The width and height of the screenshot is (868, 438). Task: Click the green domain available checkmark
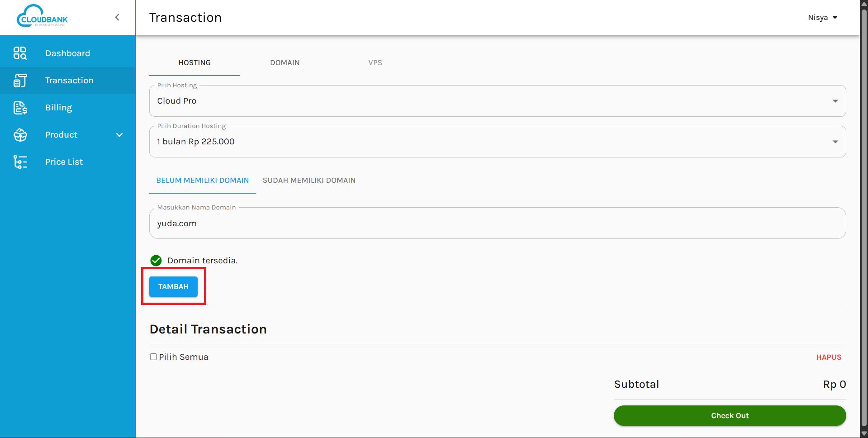[x=156, y=261]
